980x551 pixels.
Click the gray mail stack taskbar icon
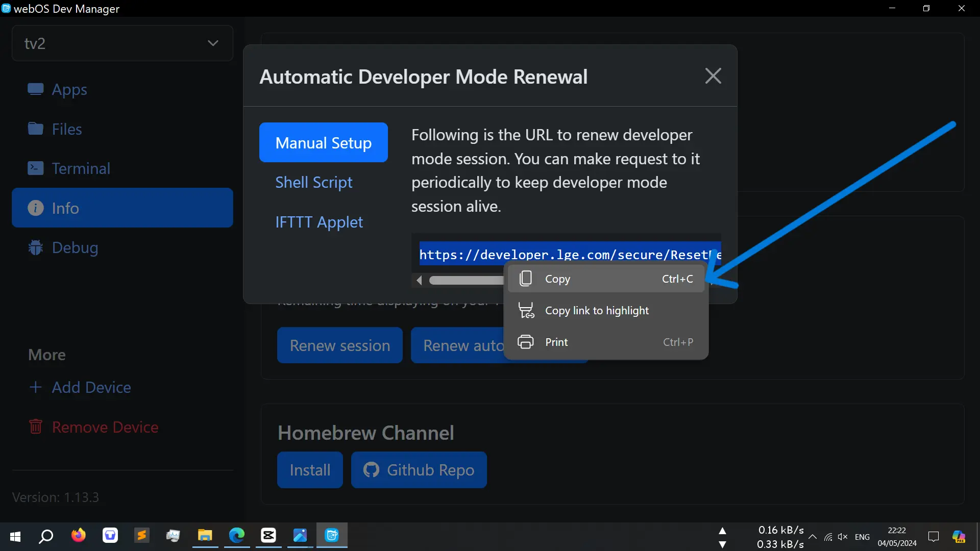(173, 535)
